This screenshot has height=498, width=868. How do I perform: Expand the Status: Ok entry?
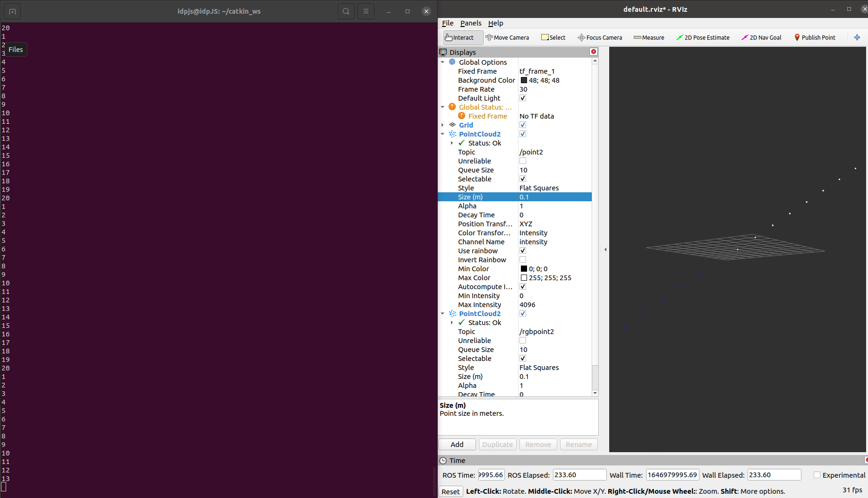[452, 143]
